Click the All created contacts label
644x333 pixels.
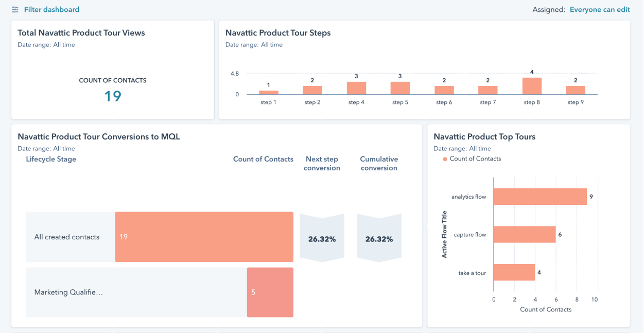67,237
